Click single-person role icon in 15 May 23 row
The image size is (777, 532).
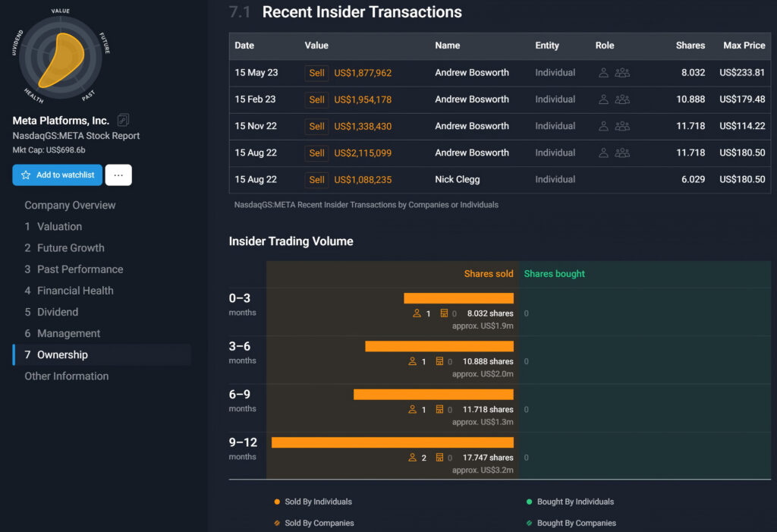tap(604, 73)
